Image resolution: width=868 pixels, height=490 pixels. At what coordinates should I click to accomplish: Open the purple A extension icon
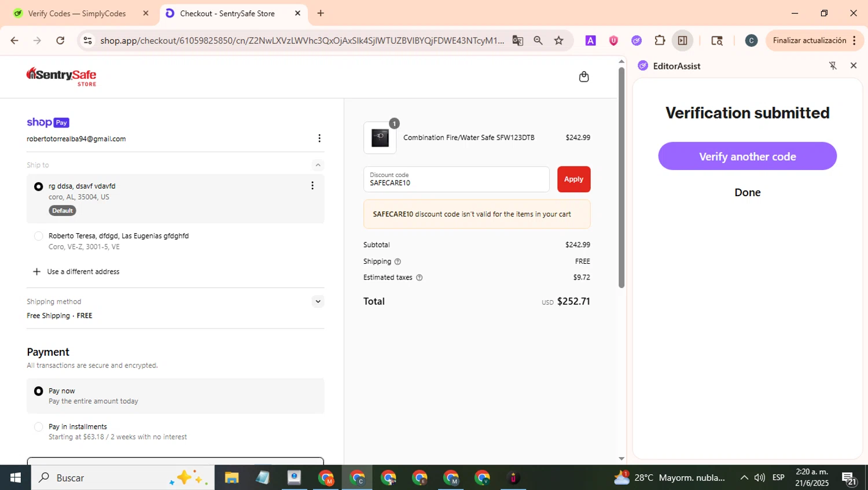(591, 40)
